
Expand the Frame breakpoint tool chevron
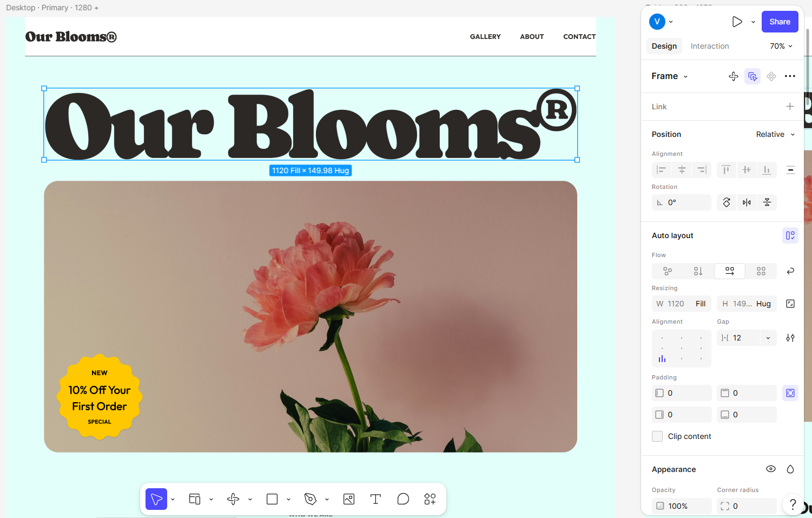click(211, 499)
